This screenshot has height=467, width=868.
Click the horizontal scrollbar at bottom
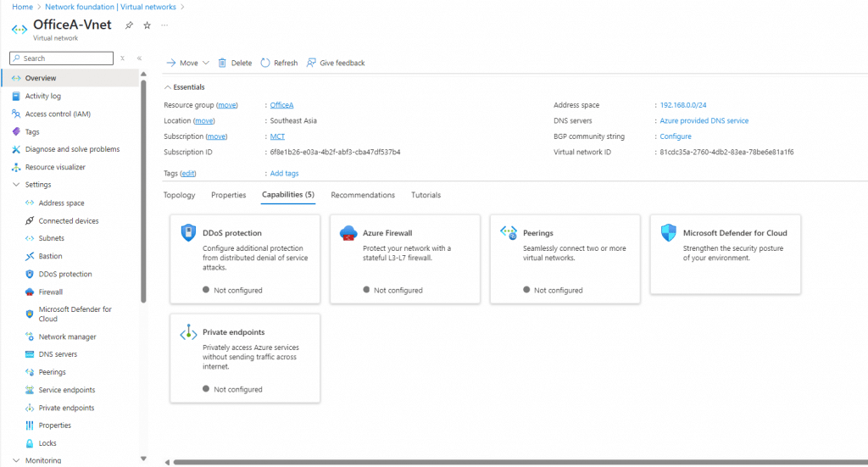[509, 462]
